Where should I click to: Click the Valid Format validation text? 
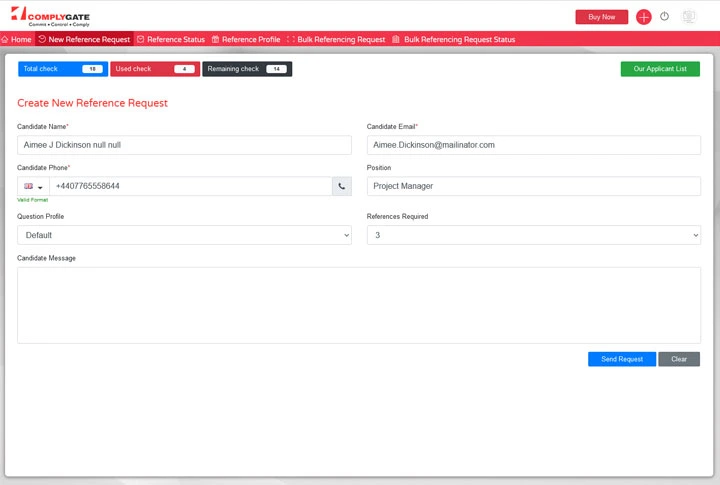tap(33, 200)
